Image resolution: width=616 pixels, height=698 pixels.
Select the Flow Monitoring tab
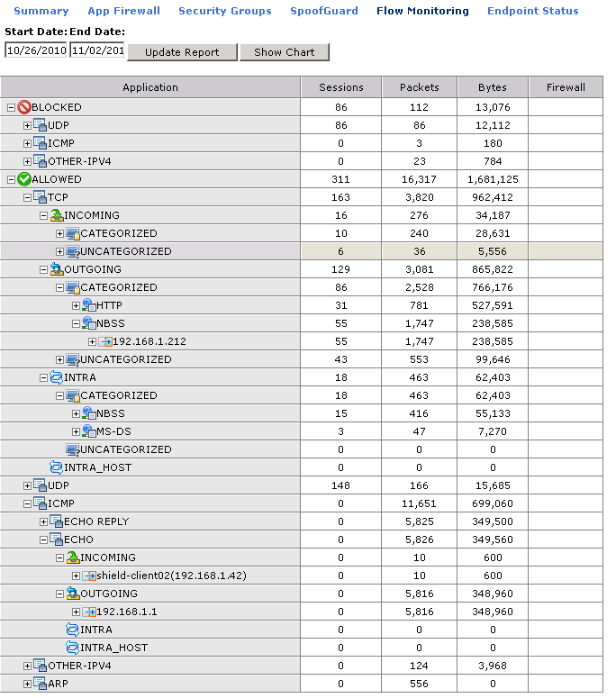pos(422,11)
